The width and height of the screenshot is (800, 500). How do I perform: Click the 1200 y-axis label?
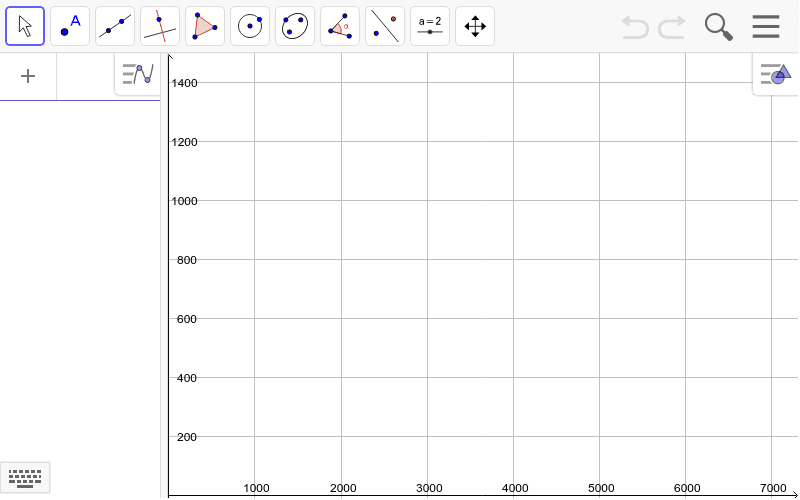tap(184, 142)
